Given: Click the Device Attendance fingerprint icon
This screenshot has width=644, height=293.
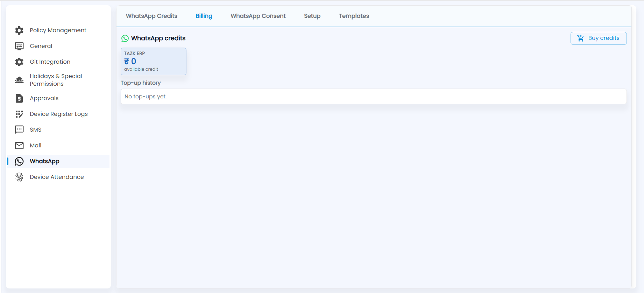Looking at the screenshot, I should (19, 177).
